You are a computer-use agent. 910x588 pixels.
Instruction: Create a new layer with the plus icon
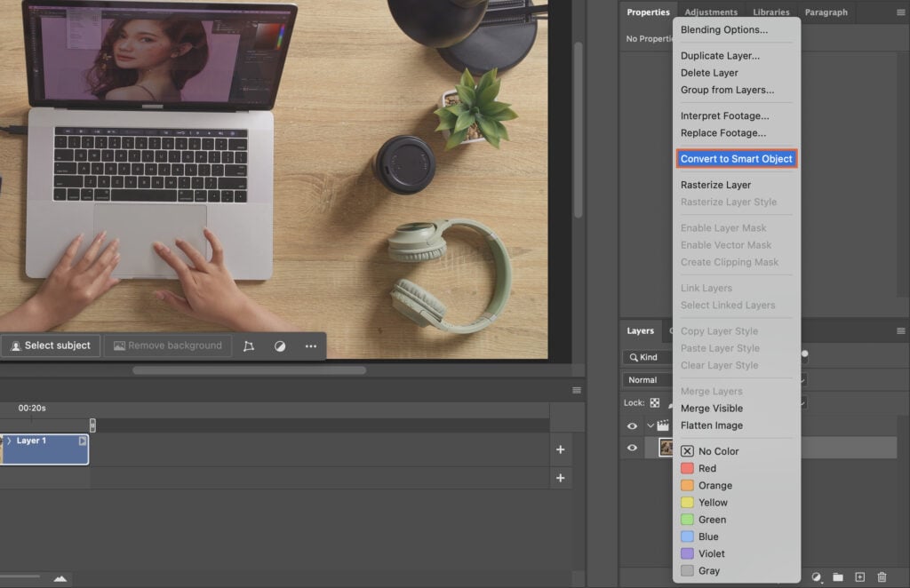pyautogui.click(x=859, y=577)
